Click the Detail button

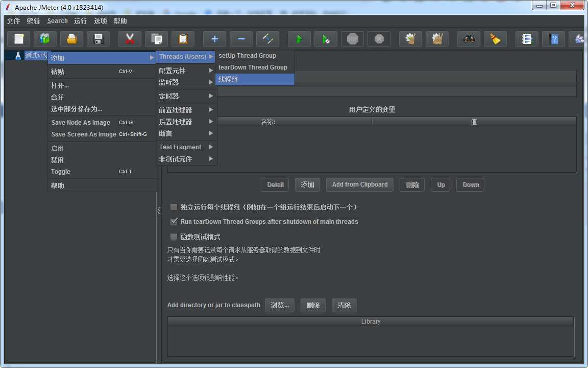click(275, 185)
